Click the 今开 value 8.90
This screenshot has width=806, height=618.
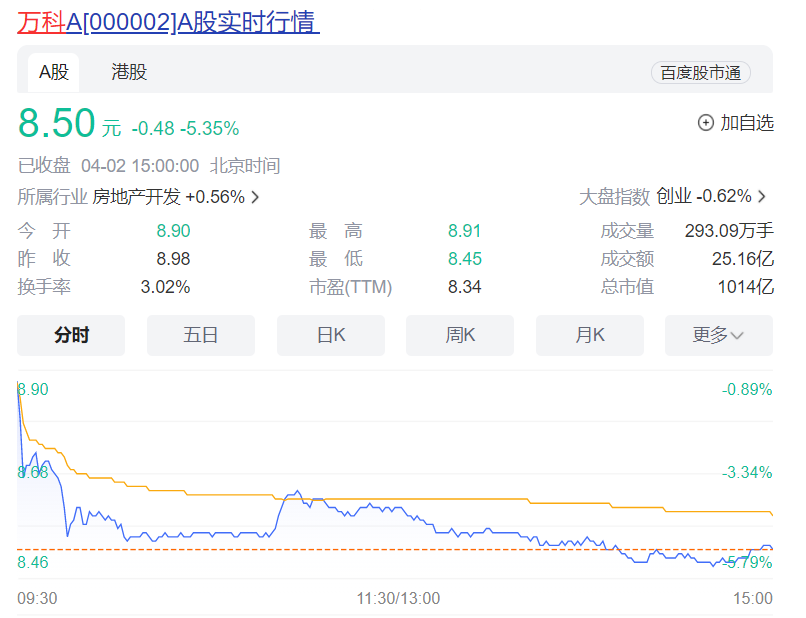[x=173, y=231]
